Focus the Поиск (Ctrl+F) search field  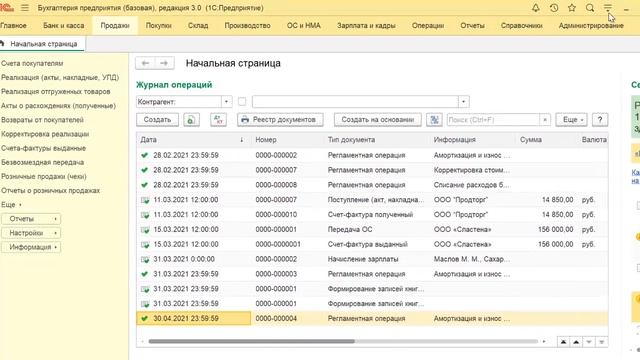click(x=493, y=120)
